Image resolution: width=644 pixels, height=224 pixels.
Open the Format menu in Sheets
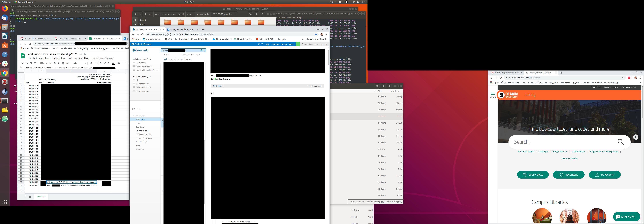[55, 58]
